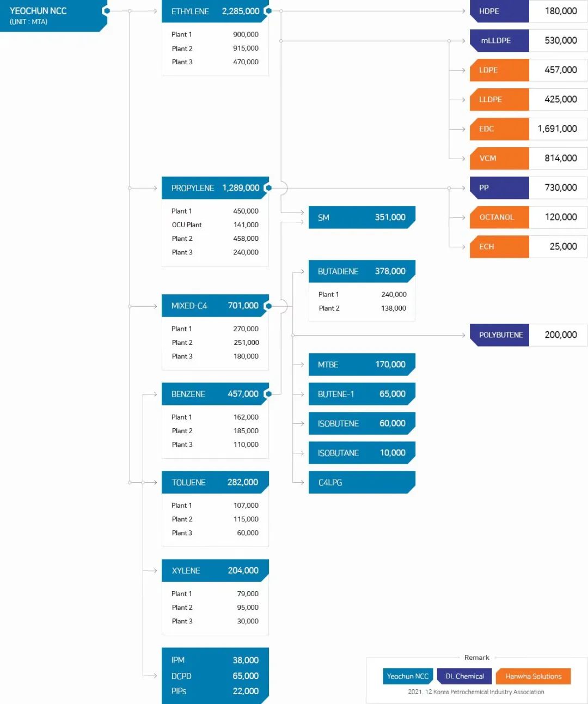Open the SM 351,000 product box
The image size is (588, 704).
pyautogui.click(x=362, y=217)
